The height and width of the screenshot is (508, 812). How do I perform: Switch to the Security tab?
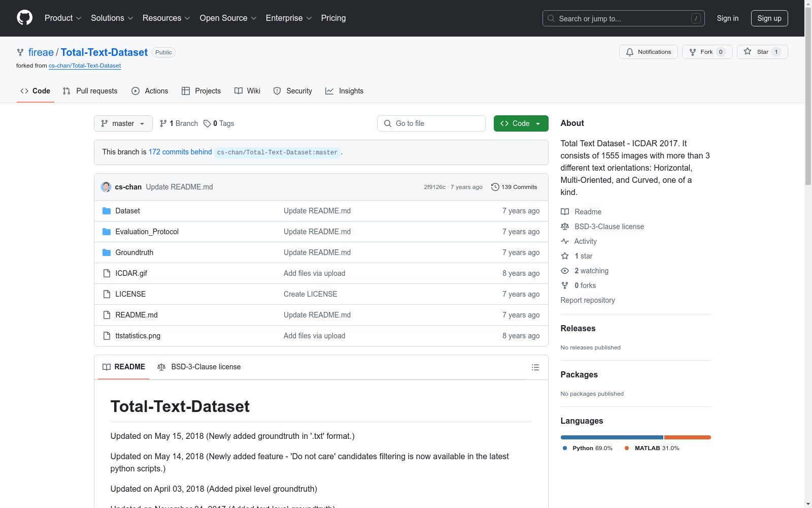click(x=292, y=91)
